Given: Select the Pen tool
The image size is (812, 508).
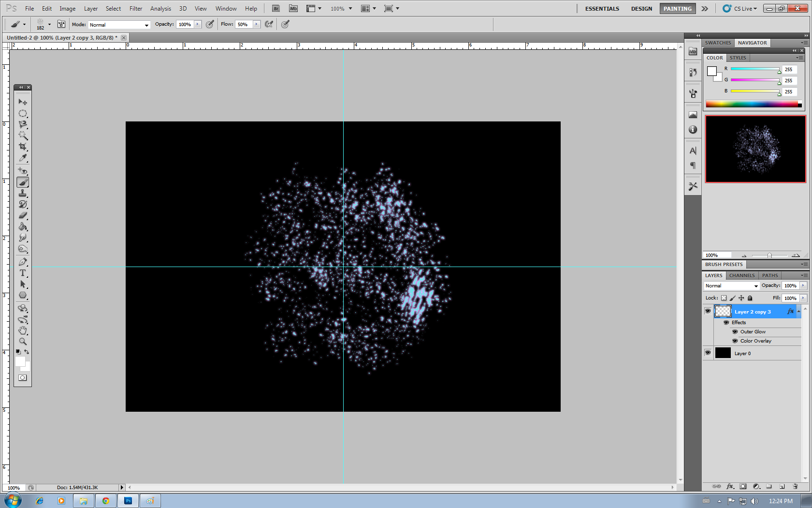Looking at the screenshot, I should point(23,262).
